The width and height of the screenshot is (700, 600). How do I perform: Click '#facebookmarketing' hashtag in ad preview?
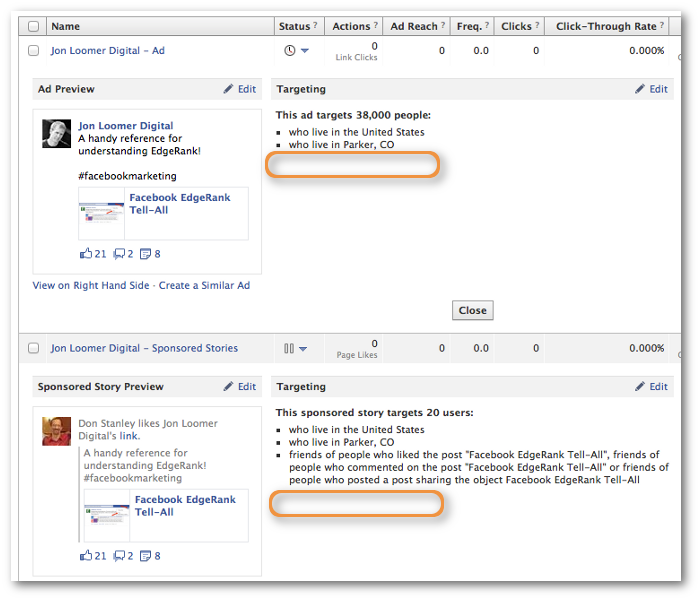tap(127, 176)
